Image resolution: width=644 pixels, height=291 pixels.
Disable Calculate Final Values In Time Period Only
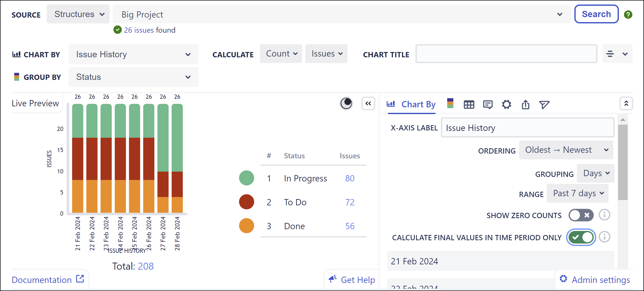point(581,237)
